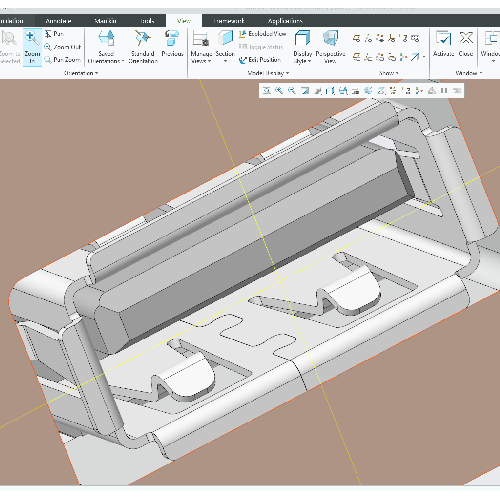Image resolution: width=500 pixels, height=500 pixels.
Task: Expand the Show group menu
Action: [389, 73]
